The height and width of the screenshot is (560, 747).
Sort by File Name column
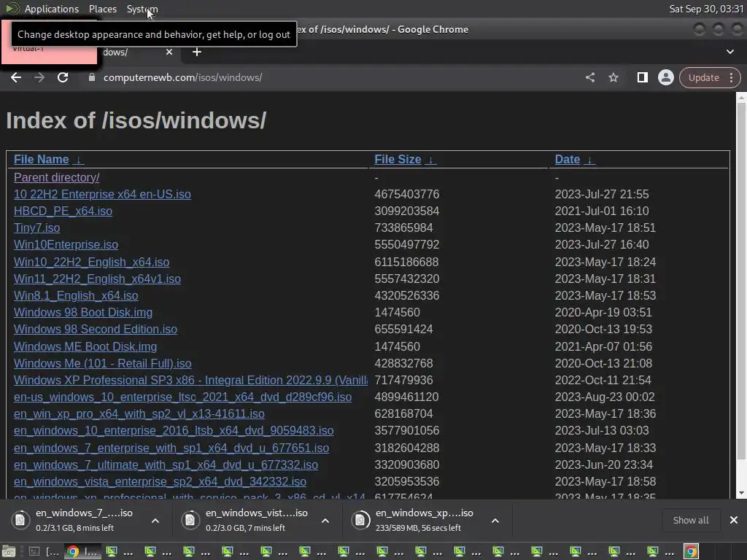[x=48, y=160]
